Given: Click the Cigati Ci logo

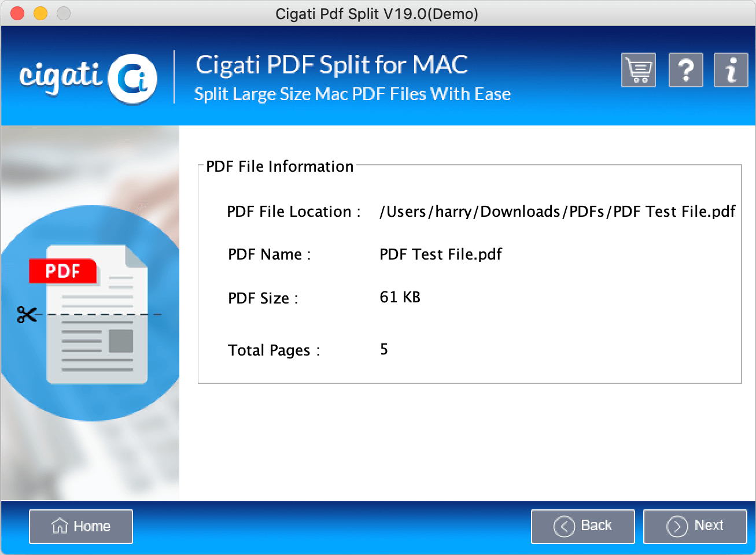Looking at the screenshot, I should 88,78.
